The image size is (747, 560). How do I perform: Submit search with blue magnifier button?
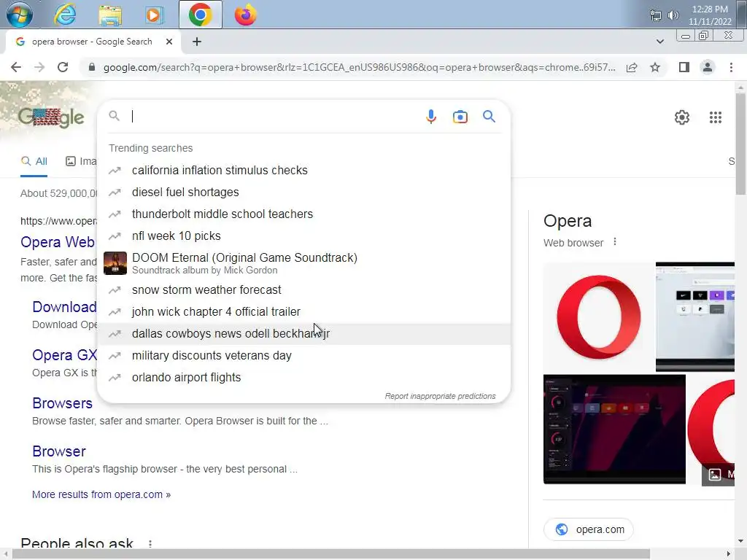coord(489,117)
